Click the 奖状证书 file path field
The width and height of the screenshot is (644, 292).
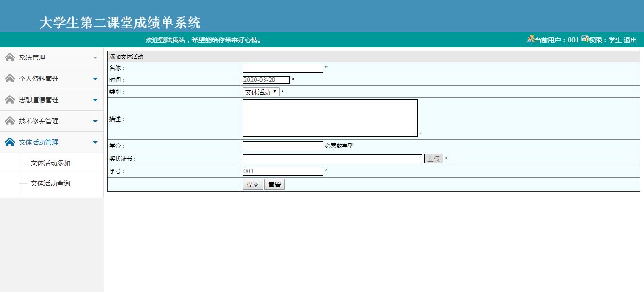(x=332, y=159)
